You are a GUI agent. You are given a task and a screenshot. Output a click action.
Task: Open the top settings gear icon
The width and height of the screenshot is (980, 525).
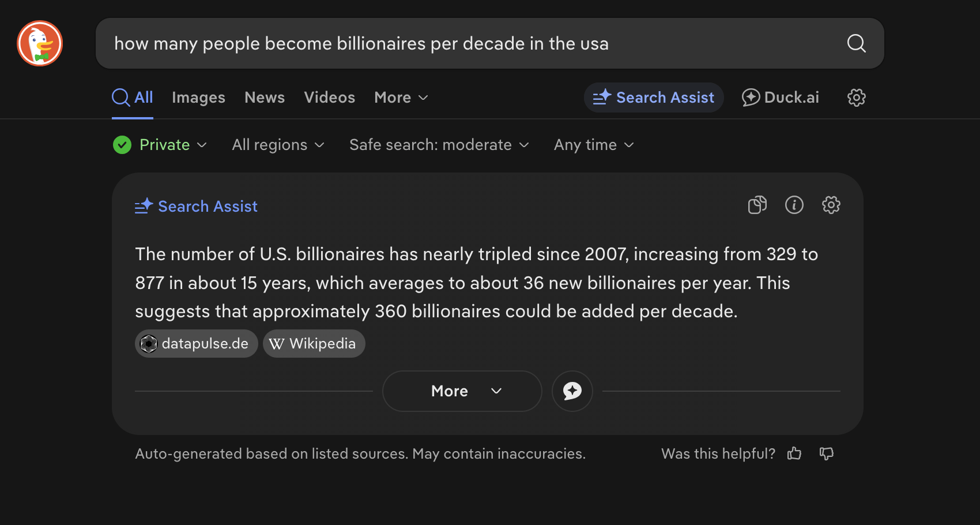coord(857,97)
